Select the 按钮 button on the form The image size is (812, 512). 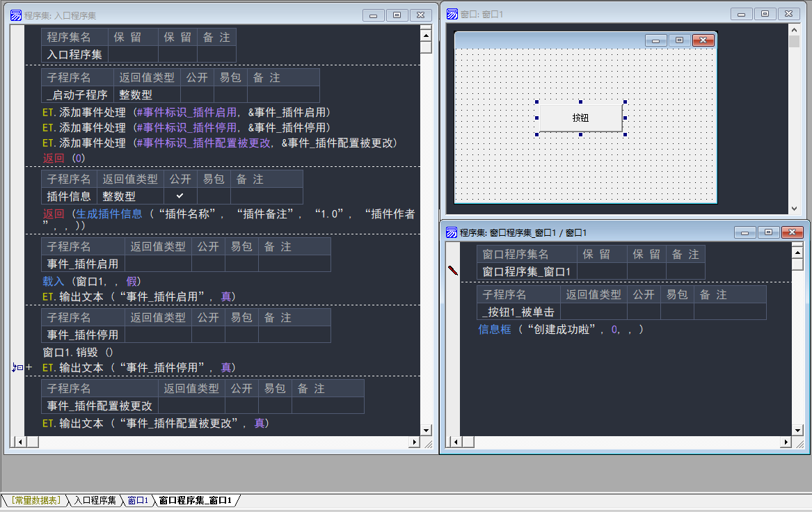(580, 118)
